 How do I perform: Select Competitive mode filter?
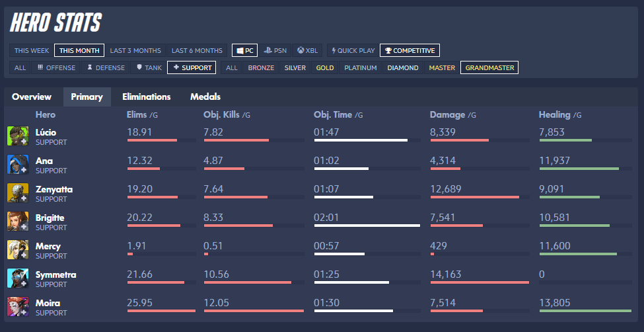(410, 51)
